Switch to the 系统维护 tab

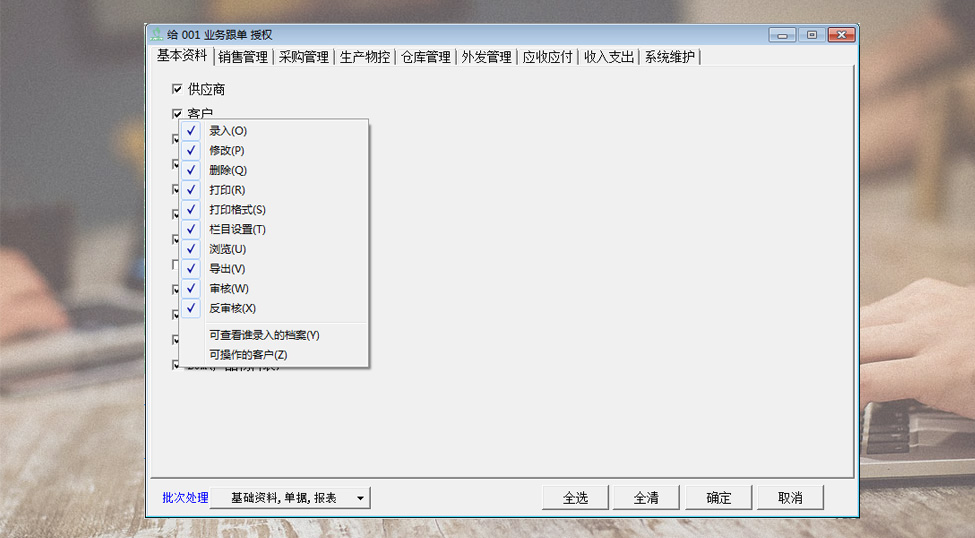click(669, 57)
